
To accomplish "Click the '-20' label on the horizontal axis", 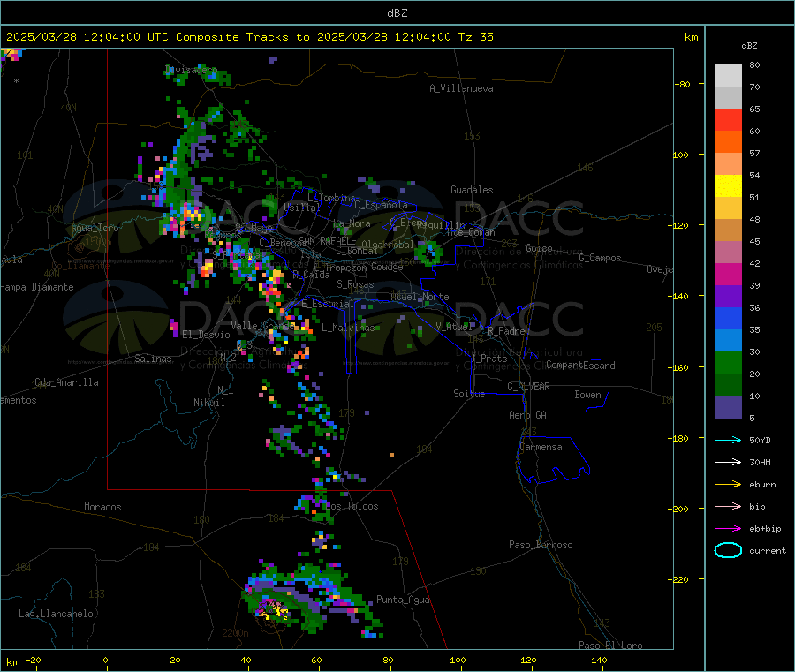I will 34,660.
